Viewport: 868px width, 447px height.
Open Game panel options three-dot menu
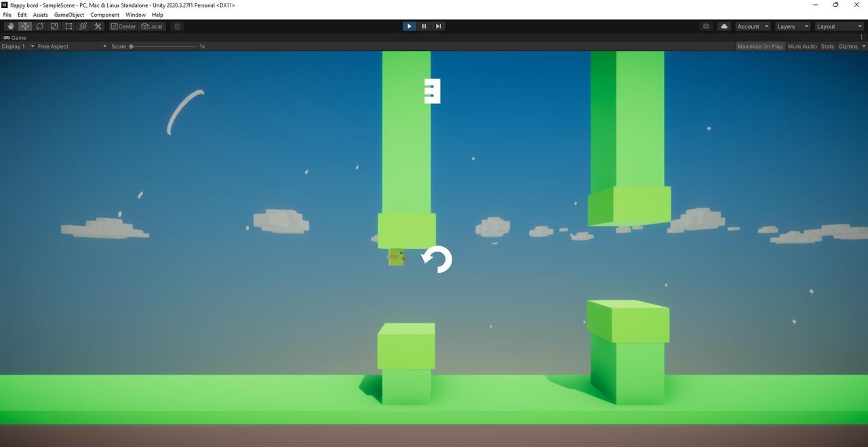862,37
